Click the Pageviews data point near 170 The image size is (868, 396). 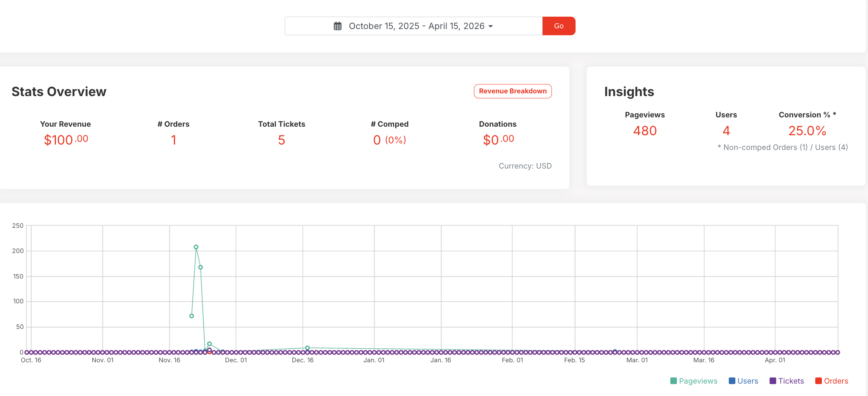201,267
